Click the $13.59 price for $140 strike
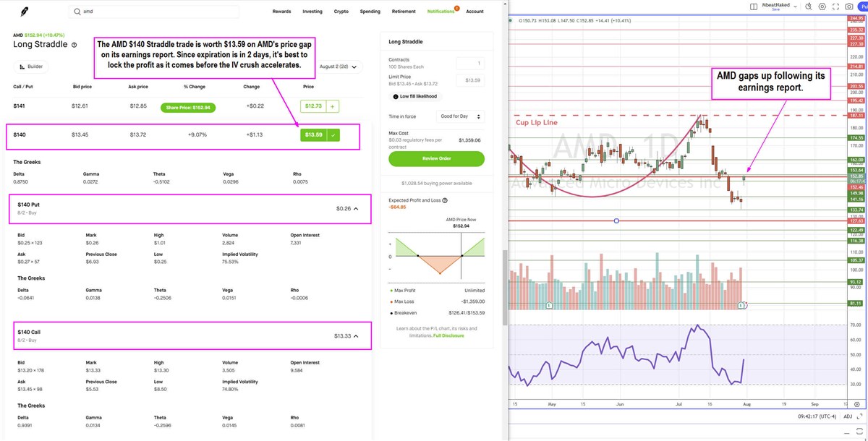 coord(313,134)
